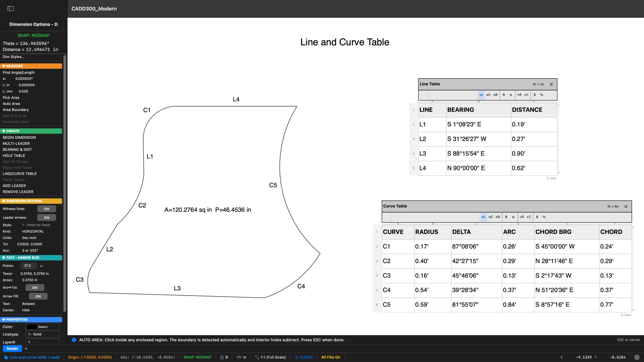Image resolution: width=644 pixels, height=362 pixels.
Task: Click MULTI-LEADER command
Action: coord(16,144)
